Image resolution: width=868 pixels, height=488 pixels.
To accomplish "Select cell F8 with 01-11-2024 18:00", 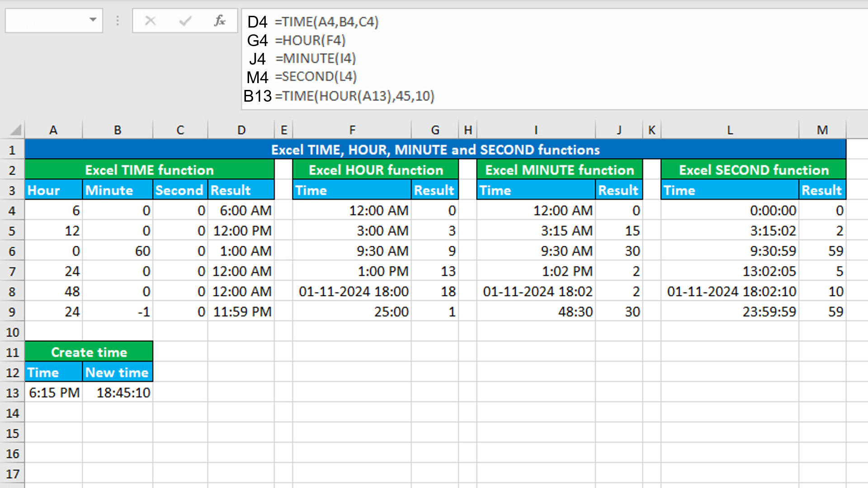I will [352, 291].
